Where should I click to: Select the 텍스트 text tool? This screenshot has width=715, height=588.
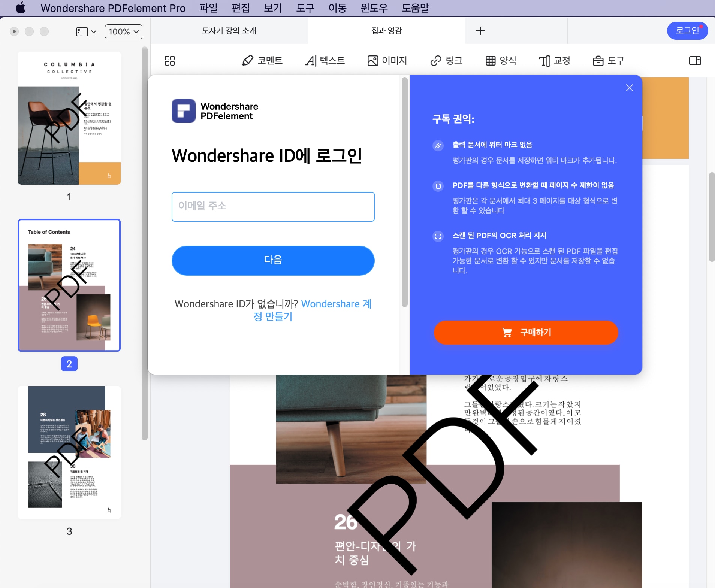tap(325, 61)
